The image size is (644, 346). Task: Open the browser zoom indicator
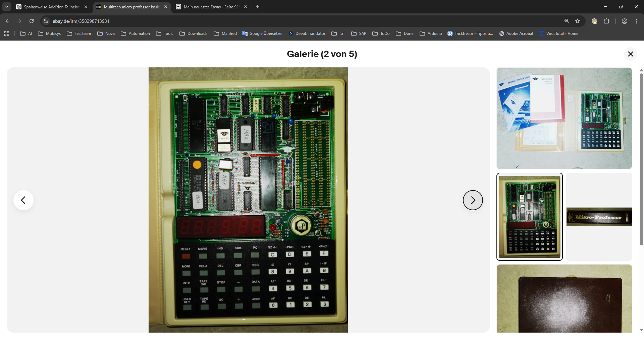click(567, 21)
